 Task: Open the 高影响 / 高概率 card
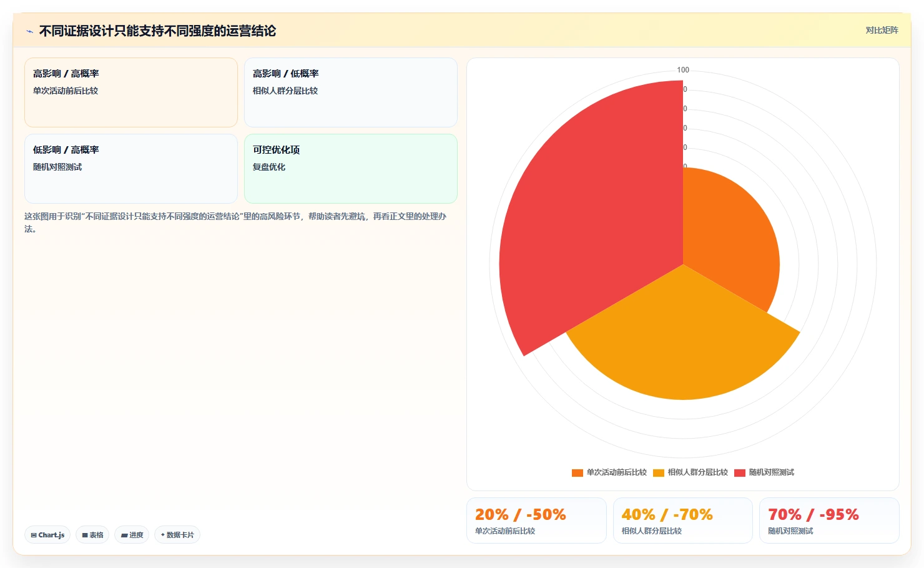[x=131, y=92]
